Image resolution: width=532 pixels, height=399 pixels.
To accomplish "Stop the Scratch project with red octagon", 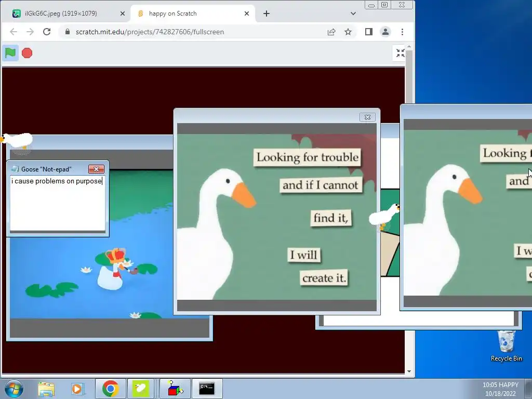I will pos(27,53).
